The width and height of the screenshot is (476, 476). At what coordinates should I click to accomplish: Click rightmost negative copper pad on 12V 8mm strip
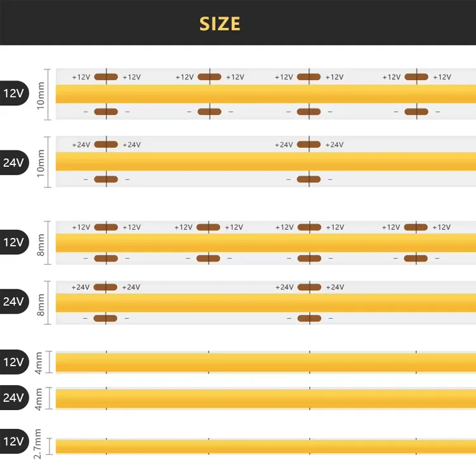pyautogui.click(x=416, y=258)
